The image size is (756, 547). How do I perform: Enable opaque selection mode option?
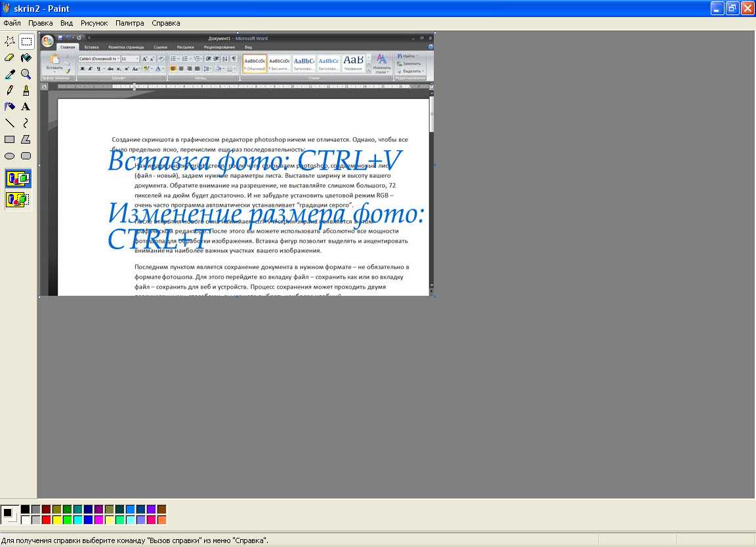18,178
